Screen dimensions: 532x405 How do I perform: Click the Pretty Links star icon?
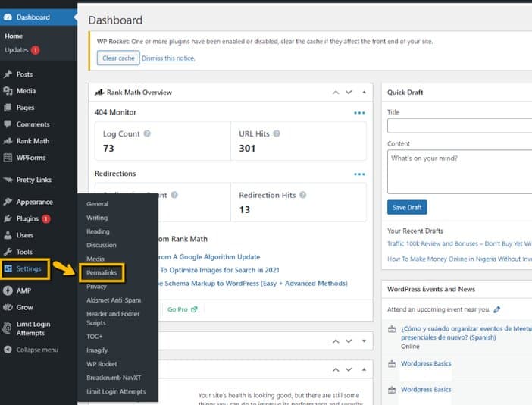click(8, 180)
